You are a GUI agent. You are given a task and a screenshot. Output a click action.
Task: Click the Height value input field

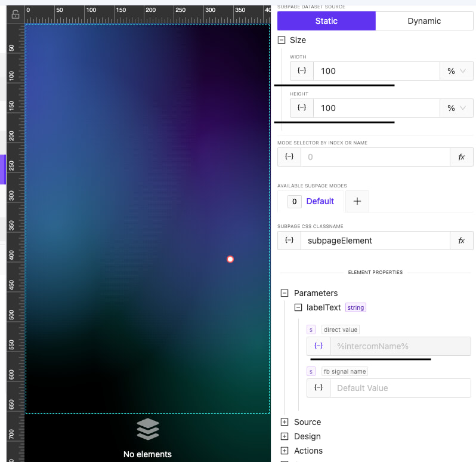click(x=376, y=108)
